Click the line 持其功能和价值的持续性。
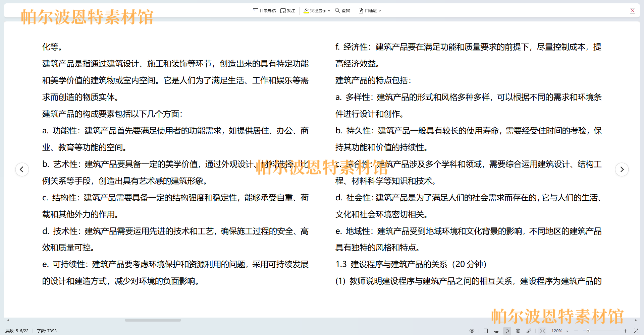This screenshot has height=335, width=644. pyautogui.click(x=382, y=147)
